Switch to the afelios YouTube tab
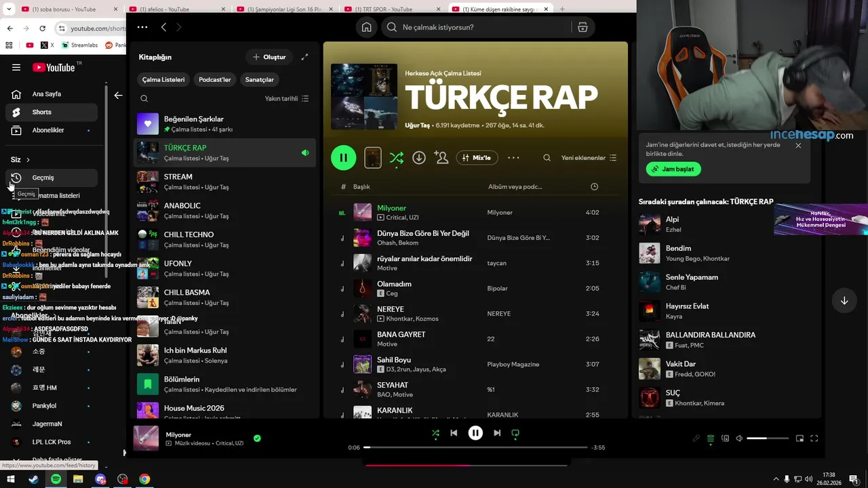868x488 pixels. (x=178, y=9)
